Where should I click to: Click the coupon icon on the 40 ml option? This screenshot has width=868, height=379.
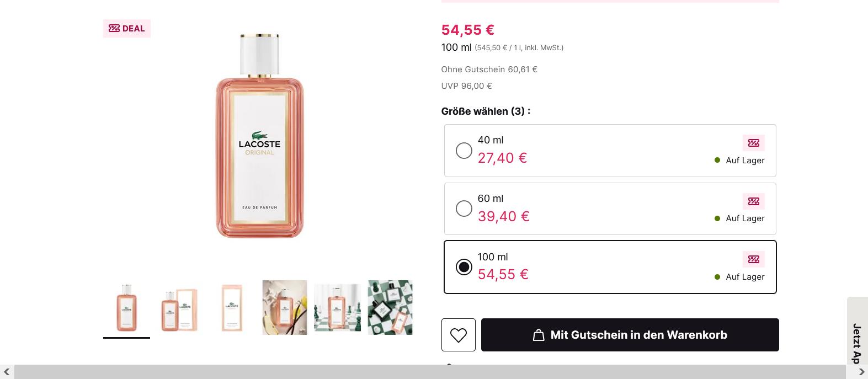753,143
